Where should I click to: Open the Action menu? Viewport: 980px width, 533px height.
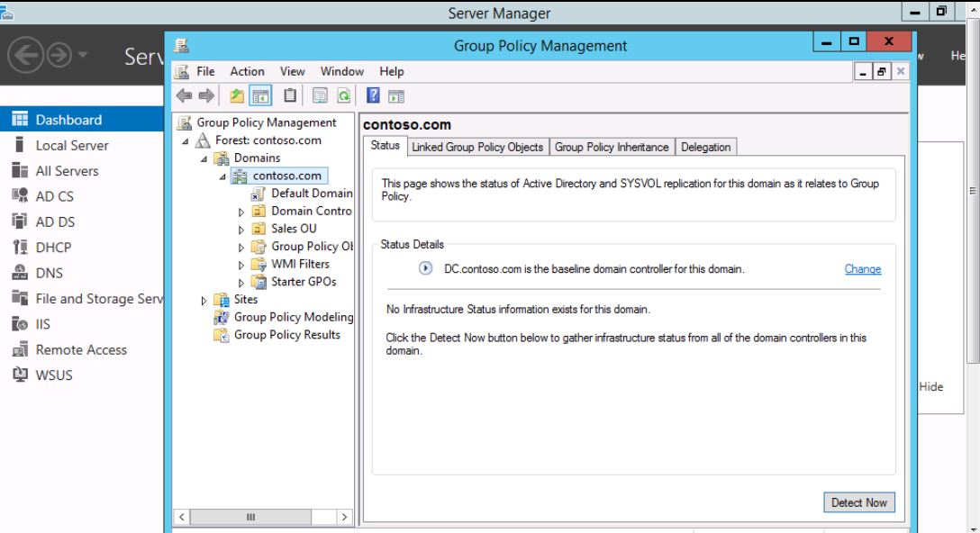(247, 72)
